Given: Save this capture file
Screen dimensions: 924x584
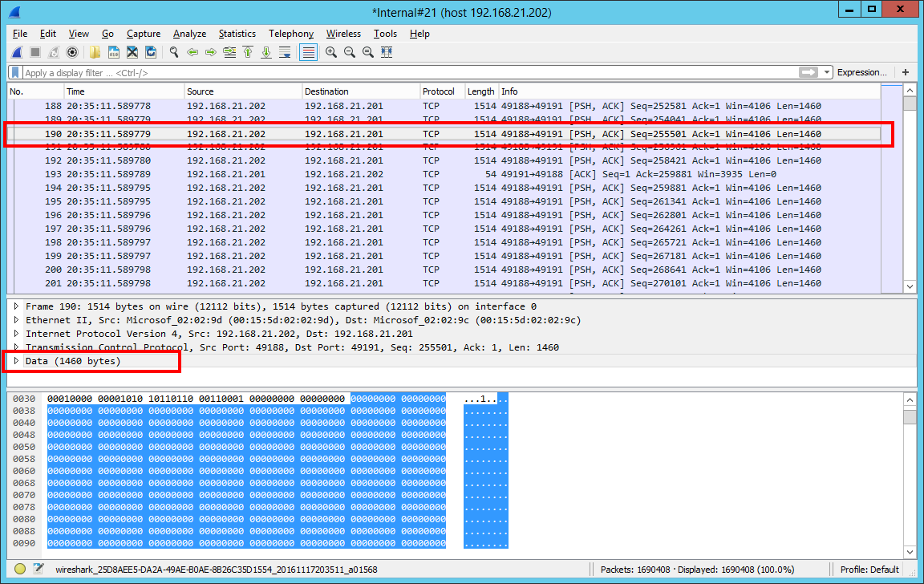Looking at the screenshot, I should (114, 52).
